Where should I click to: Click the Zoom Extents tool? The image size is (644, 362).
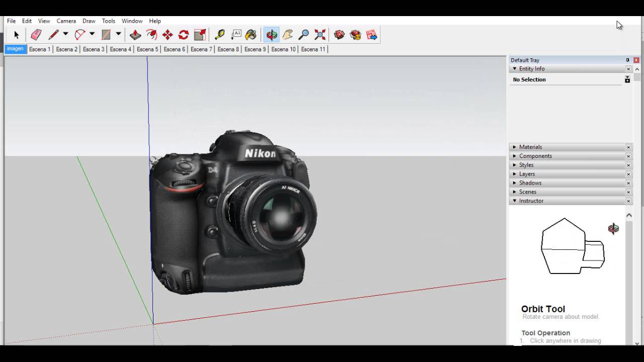(x=320, y=35)
